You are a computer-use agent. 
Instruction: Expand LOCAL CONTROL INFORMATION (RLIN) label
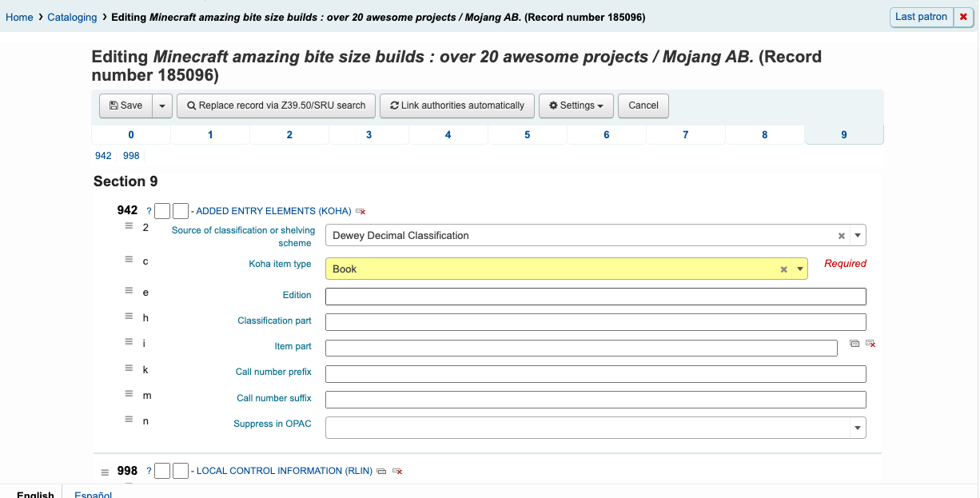click(285, 471)
